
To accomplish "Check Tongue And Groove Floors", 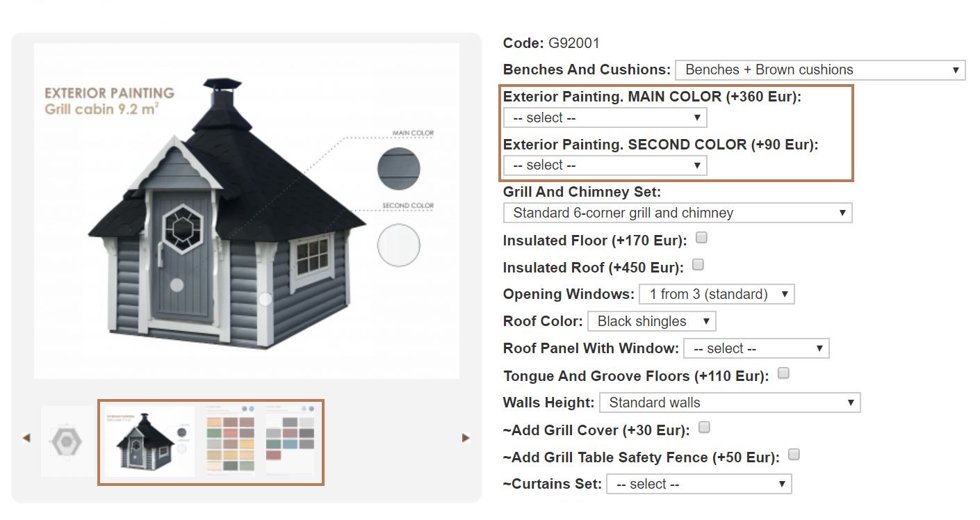I will [x=783, y=373].
